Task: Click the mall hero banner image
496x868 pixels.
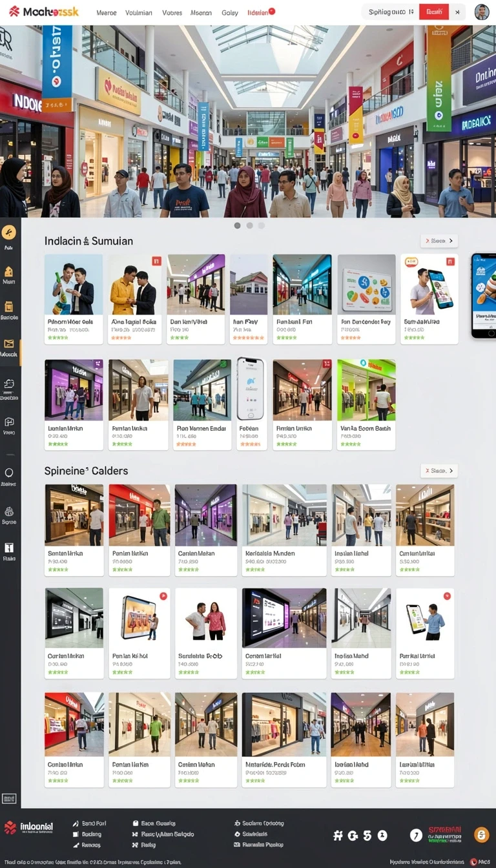Action: tap(248, 121)
